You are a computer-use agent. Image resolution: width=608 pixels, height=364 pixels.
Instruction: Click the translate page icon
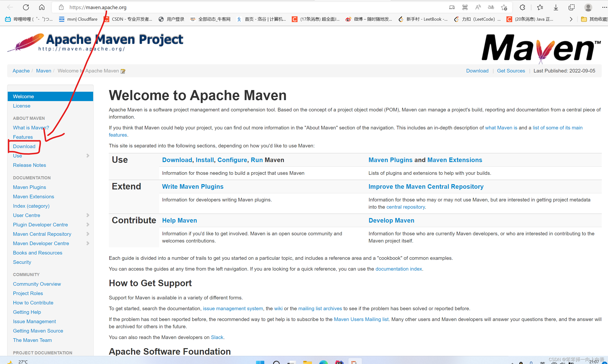491,7
